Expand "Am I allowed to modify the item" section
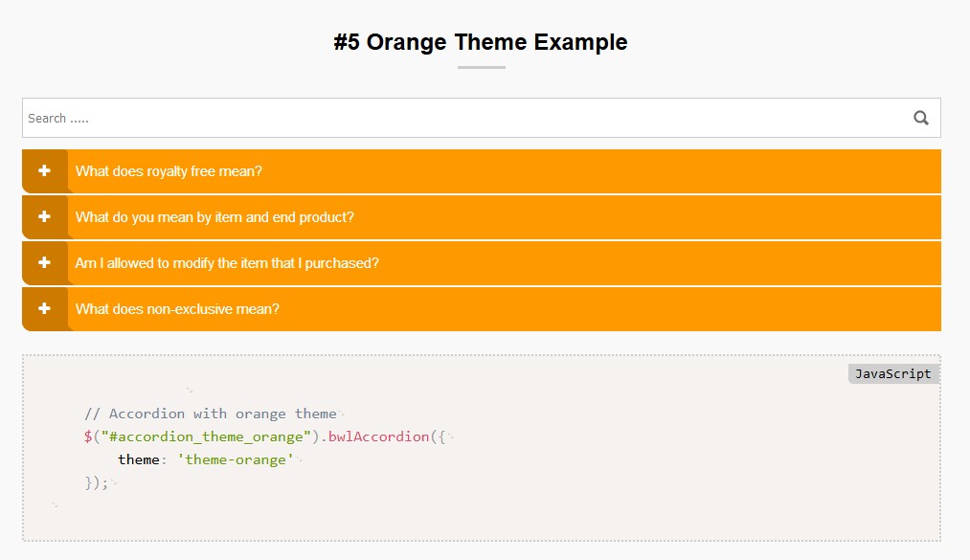Image resolution: width=970 pixels, height=560 pixels. (x=227, y=263)
